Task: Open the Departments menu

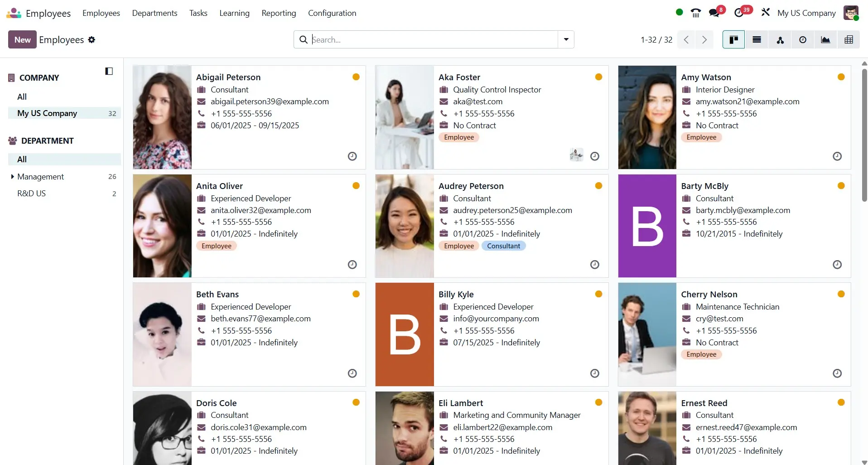Action: [x=154, y=13]
